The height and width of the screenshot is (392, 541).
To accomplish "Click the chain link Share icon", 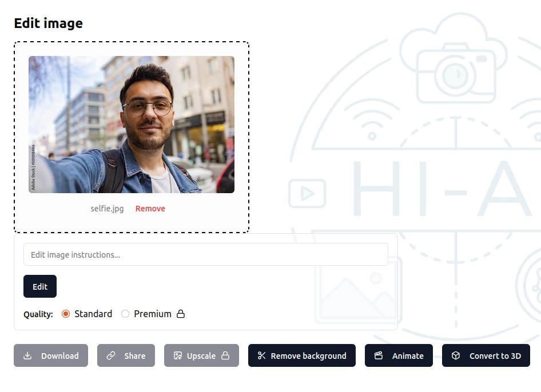I will (111, 355).
